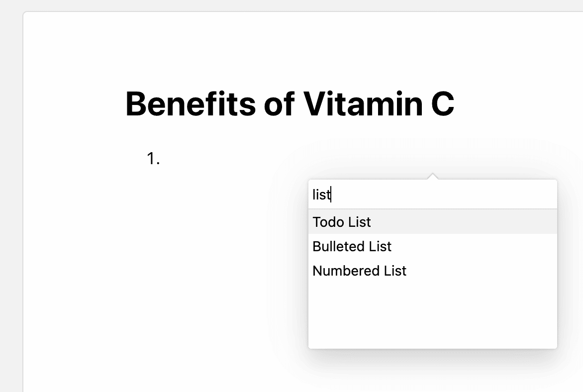
Task: Click the "Benefits of Vitamin C" heading
Action: point(290,104)
